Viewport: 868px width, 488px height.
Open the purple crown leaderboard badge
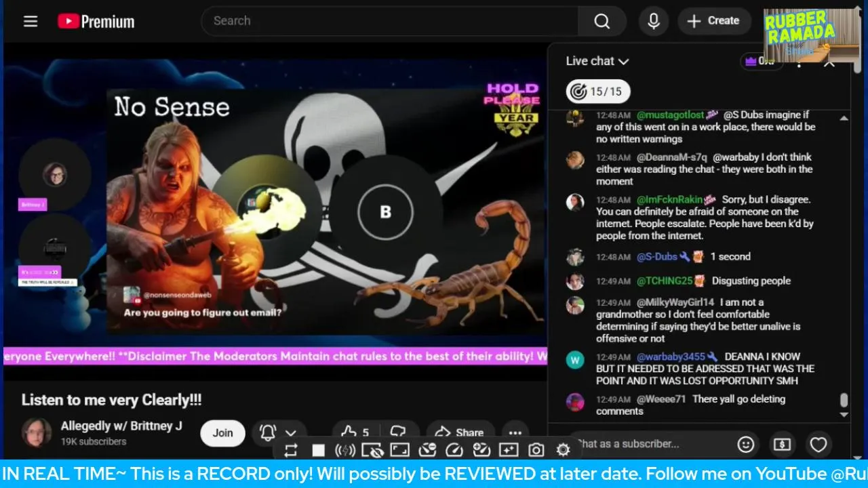(758, 61)
